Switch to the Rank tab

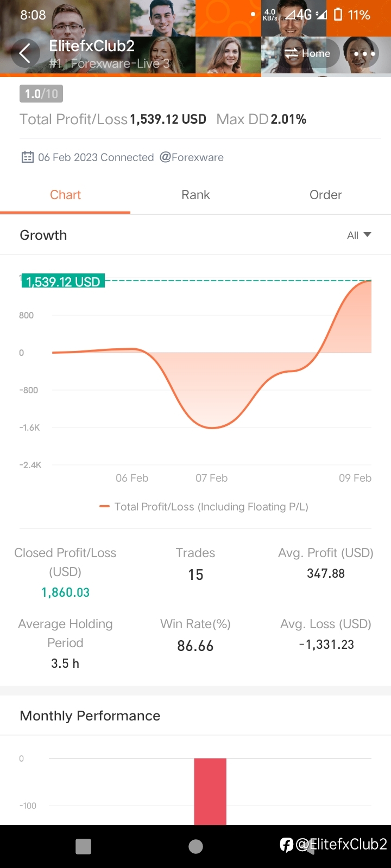coord(195,195)
